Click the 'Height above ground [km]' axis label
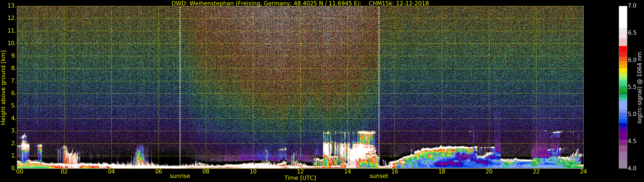Image resolution: width=644 pixels, height=182 pixels. 3,88
